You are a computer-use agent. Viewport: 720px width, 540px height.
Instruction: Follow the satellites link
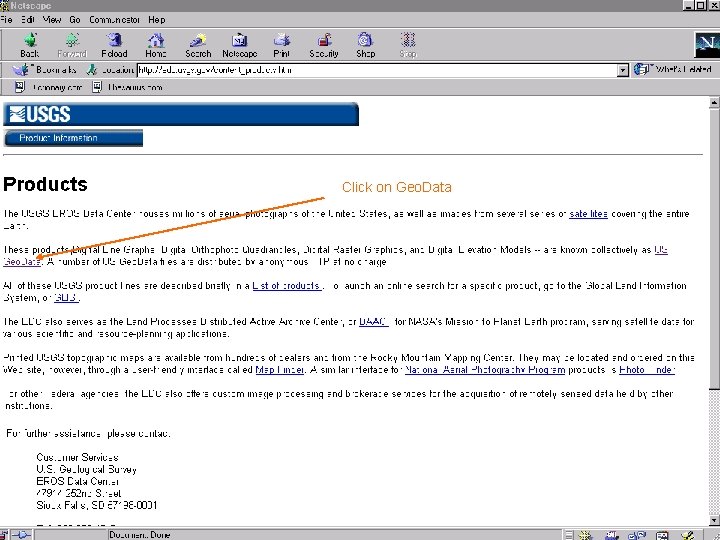coord(588,214)
